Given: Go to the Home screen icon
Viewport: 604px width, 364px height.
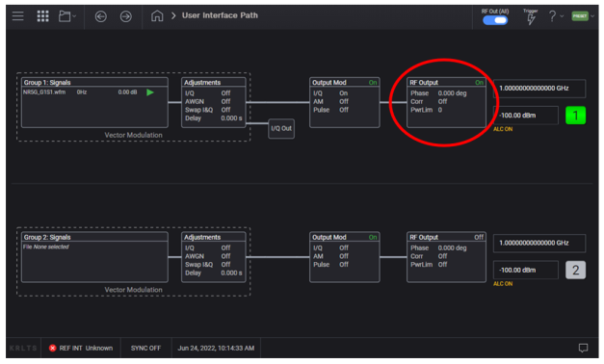Looking at the screenshot, I should pos(157,15).
